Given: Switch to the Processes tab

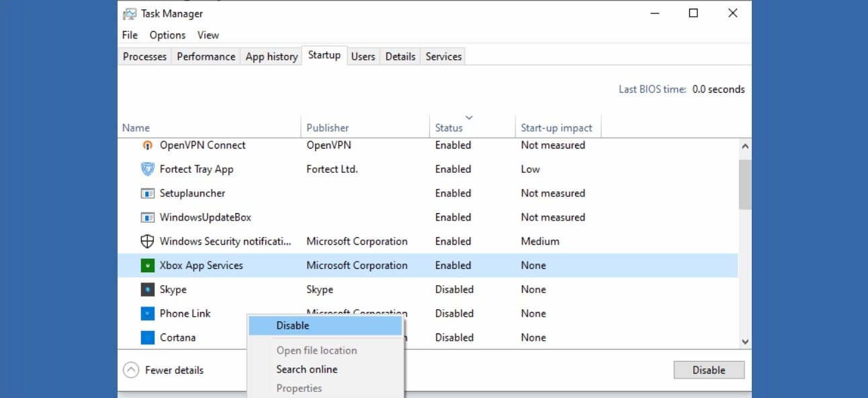Looking at the screenshot, I should pos(144,56).
